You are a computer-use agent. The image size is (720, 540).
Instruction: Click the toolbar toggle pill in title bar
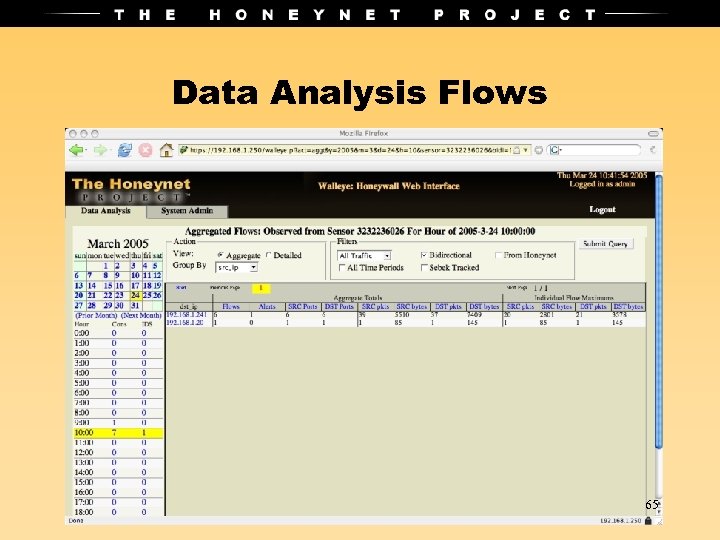click(x=653, y=134)
